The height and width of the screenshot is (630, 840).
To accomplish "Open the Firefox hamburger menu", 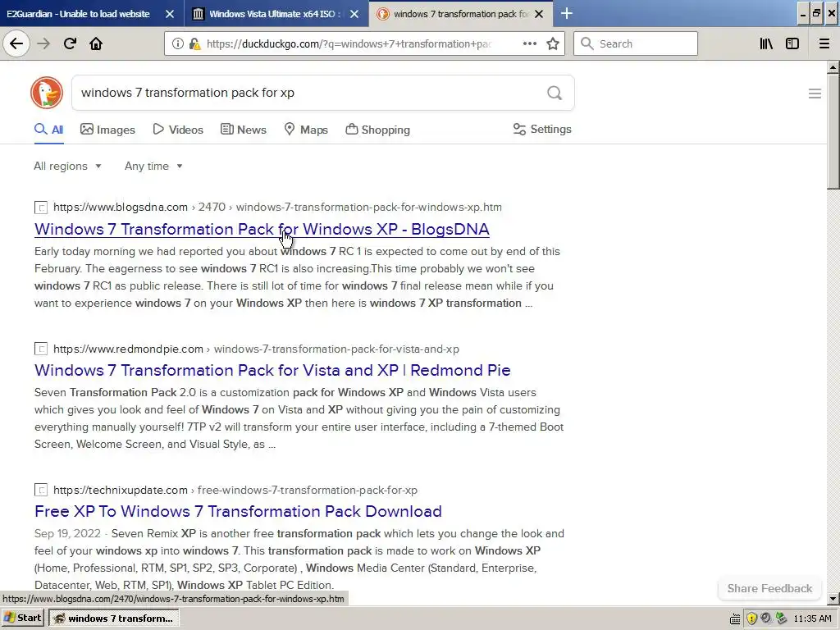I will tap(824, 43).
